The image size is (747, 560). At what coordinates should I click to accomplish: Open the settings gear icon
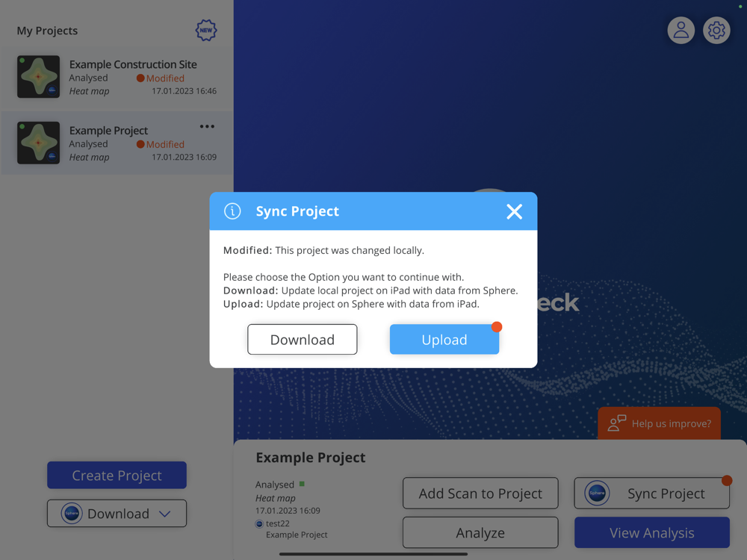coord(716,31)
